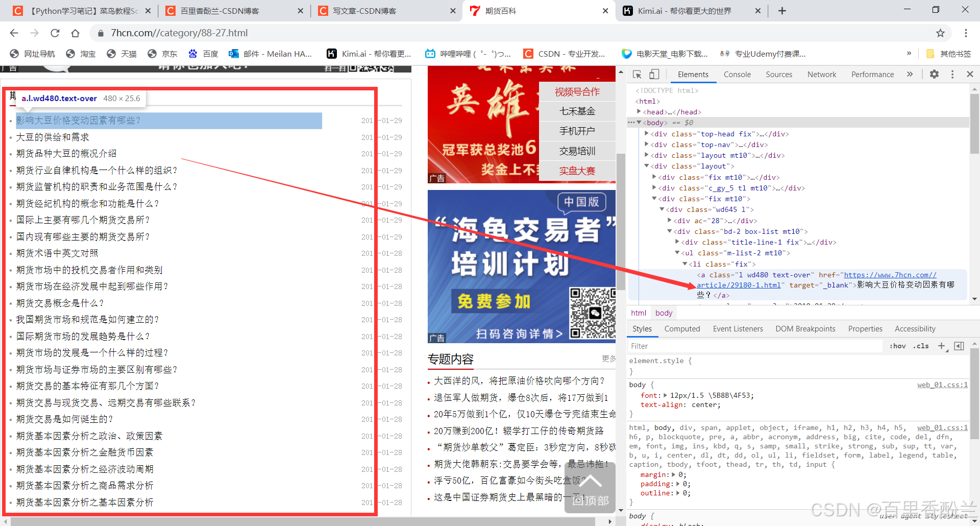Viewport: 980px width, 526px height.
Task: Bookmark this page with the star icon
Action: click(x=940, y=33)
